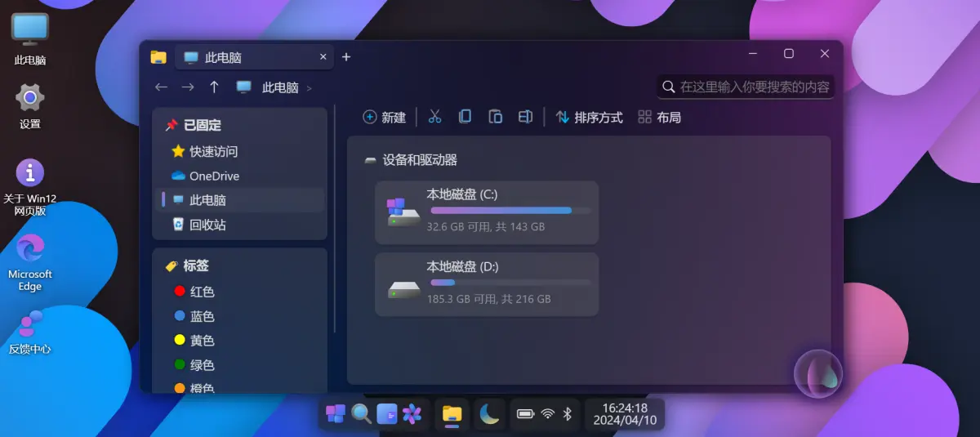Screen dimensions: 980x437
Task: Click the C: drive usage bar
Action: coord(510,211)
